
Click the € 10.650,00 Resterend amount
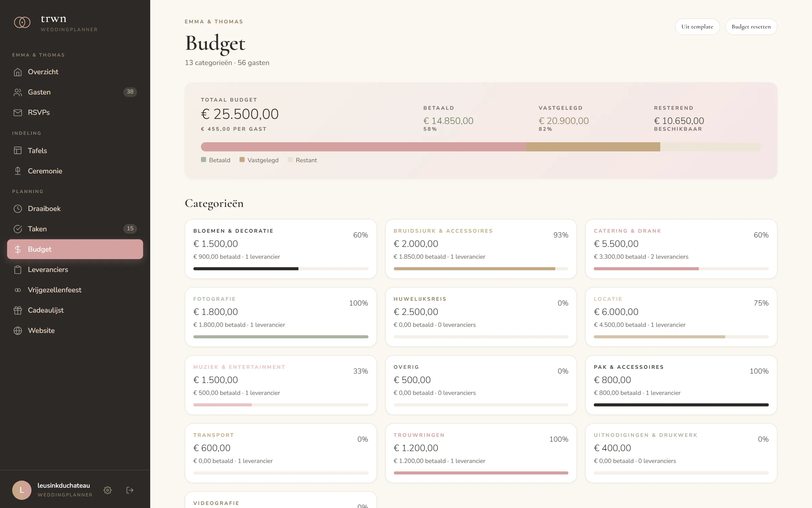pyautogui.click(x=679, y=121)
